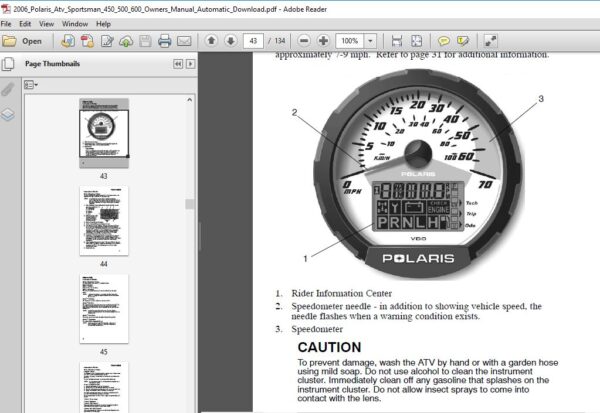Open the View menu
This screenshot has width=600, height=413.
click(x=46, y=24)
